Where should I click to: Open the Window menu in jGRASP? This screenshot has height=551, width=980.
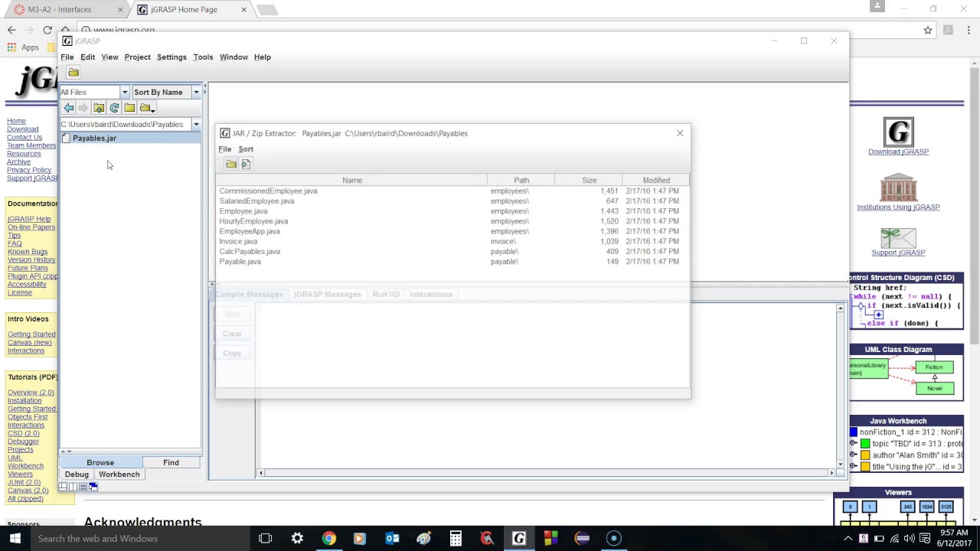pyautogui.click(x=234, y=57)
